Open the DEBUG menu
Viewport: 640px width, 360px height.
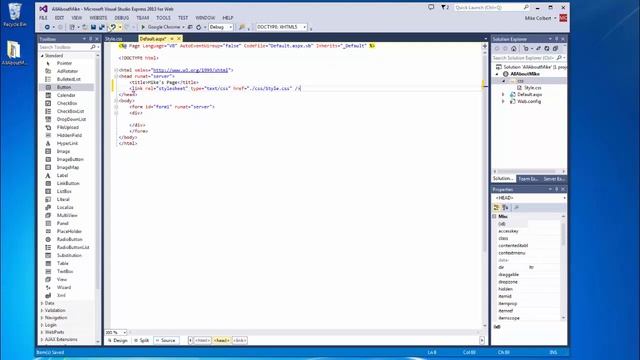121,18
